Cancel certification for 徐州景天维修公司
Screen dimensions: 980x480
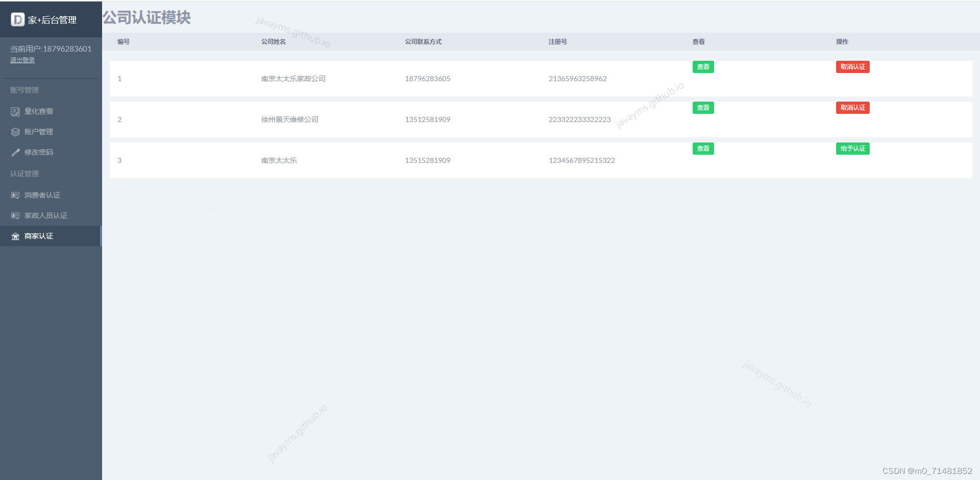click(x=852, y=108)
